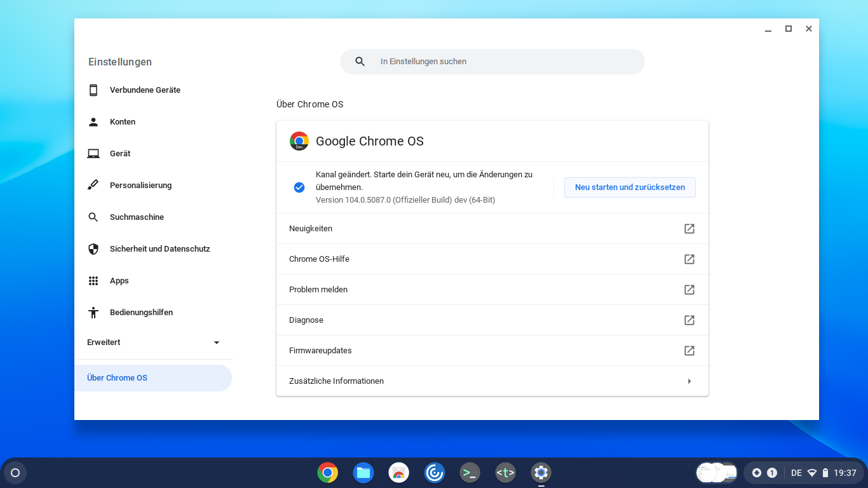Click the 'Über Chrome OS' page heading
The height and width of the screenshot is (488, 868).
[x=310, y=104]
